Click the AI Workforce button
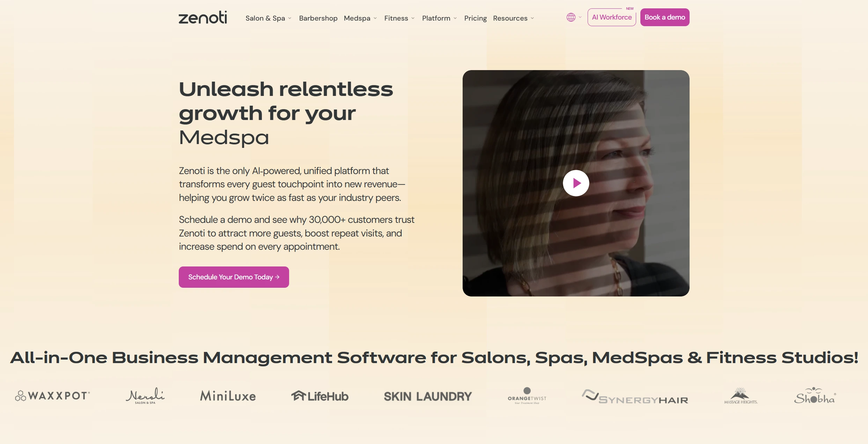This screenshot has width=868, height=444. pos(612,17)
